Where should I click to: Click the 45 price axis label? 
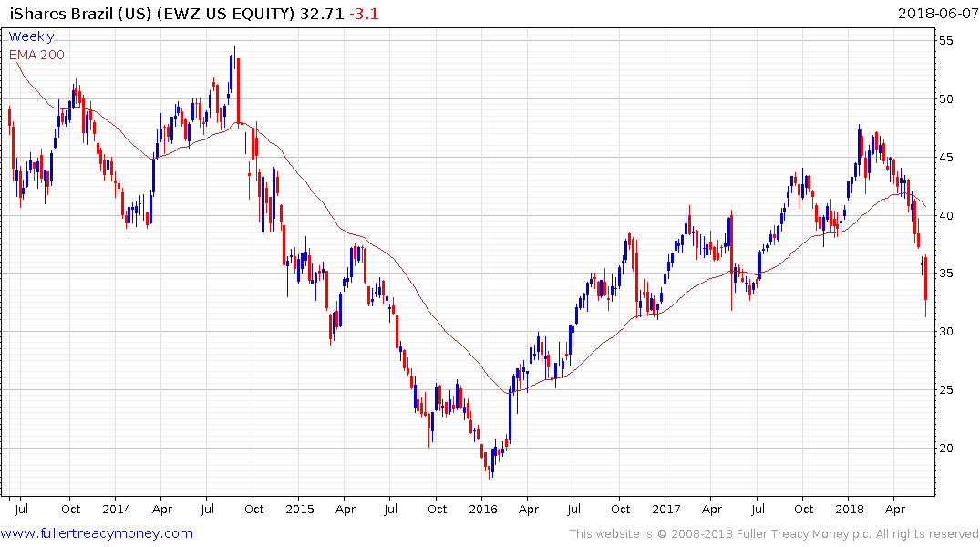(946, 157)
